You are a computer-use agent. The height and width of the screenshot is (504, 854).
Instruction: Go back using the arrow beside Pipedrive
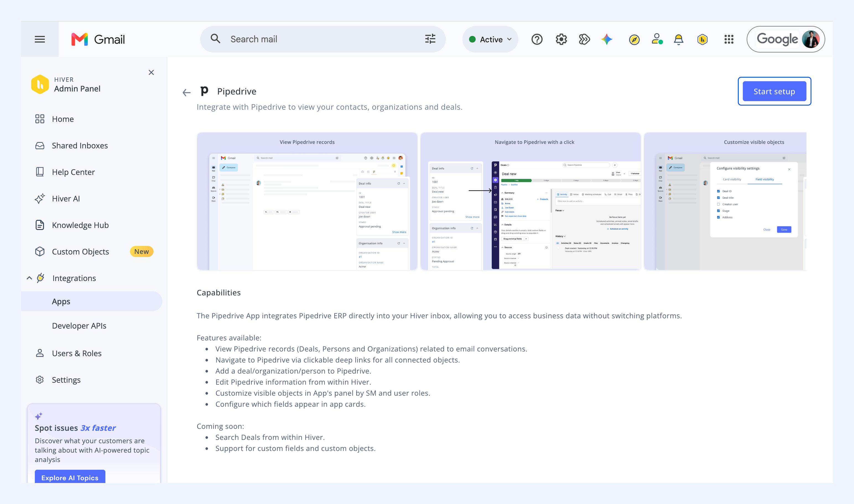point(187,92)
